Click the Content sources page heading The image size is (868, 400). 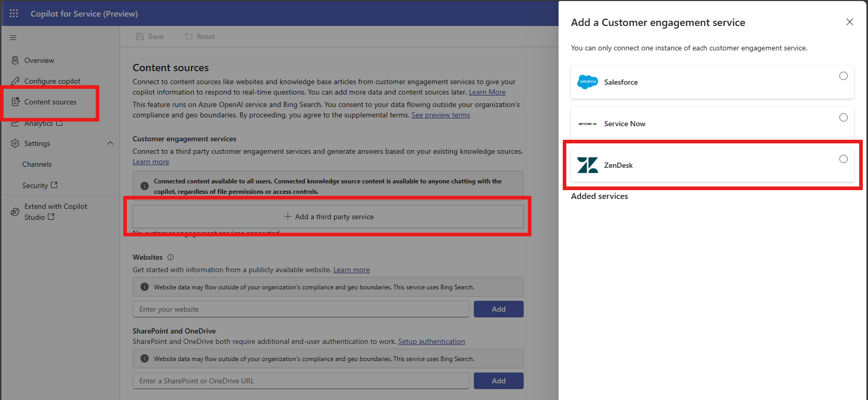(x=171, y=68)
